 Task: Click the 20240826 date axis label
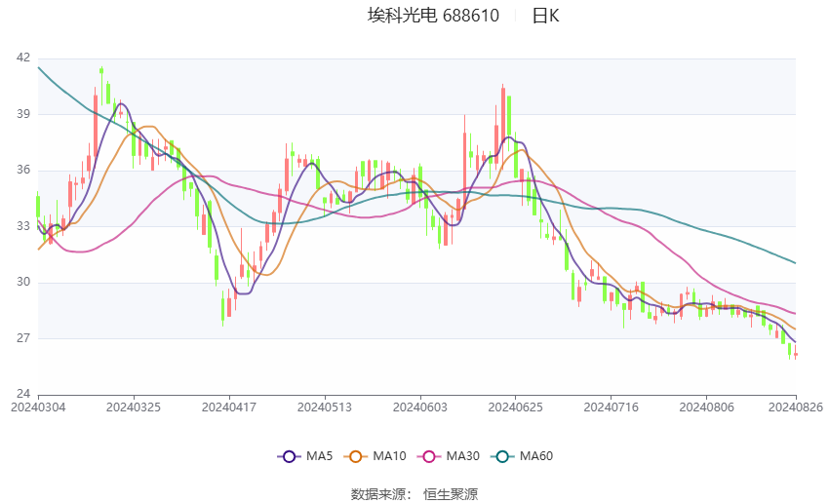(x=796, y=407)
